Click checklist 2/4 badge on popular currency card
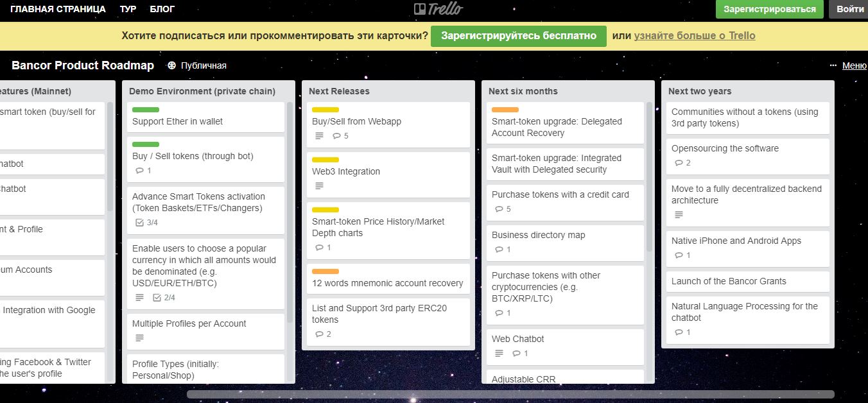The image size is (868, 403). pyautogui.click(x=164, y=298)
